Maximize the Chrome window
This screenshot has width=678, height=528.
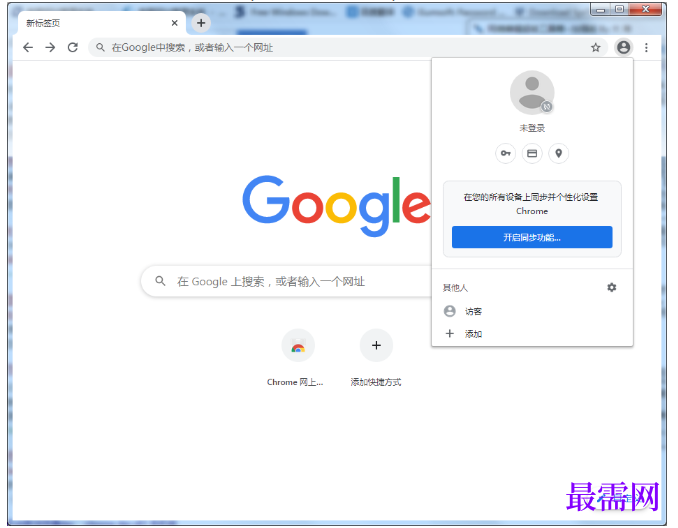pos(620,10)
